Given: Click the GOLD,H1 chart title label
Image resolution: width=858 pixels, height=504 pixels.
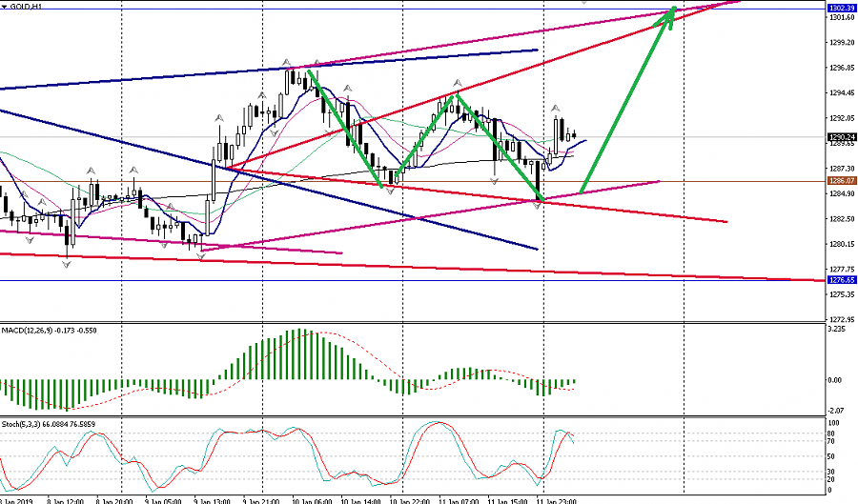Looking at the screenshot, I should point(26,6).
